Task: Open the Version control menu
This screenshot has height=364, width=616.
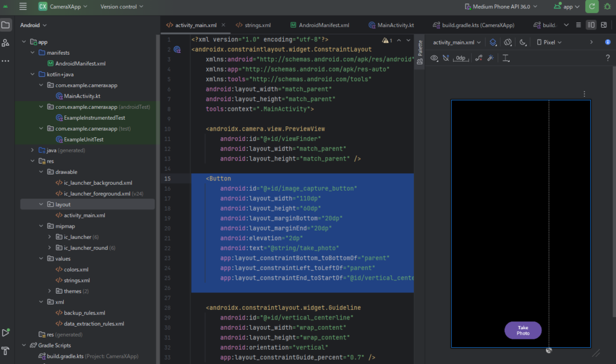Action: click(x=120, y=7)
